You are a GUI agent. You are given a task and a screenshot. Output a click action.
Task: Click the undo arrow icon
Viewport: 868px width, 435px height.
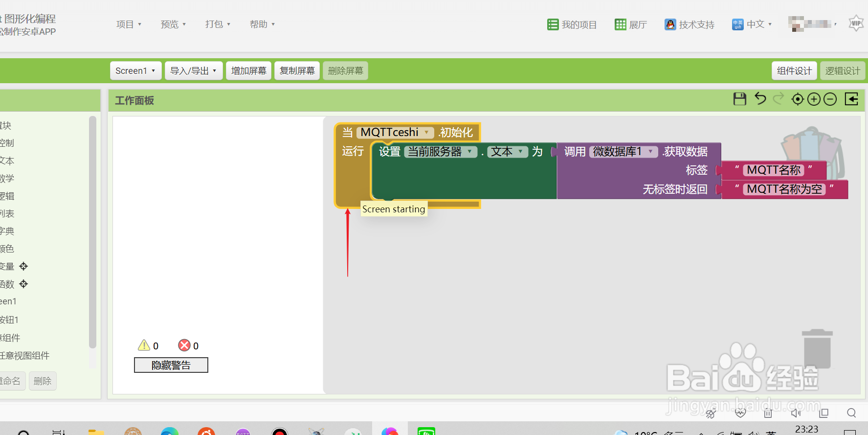[760, 99]
